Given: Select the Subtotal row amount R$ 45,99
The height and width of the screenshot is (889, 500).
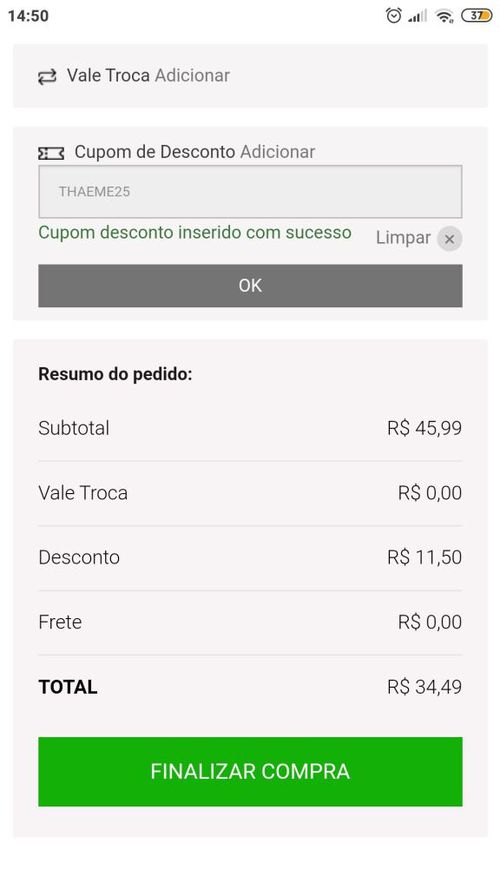Looking at the screenshot, I should click(x=425, y=428).
